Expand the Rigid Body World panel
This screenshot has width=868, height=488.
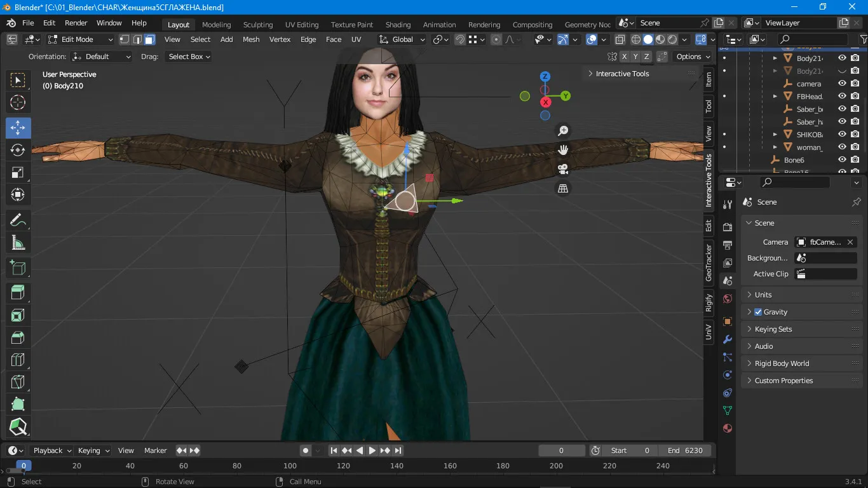coord(782,363)
